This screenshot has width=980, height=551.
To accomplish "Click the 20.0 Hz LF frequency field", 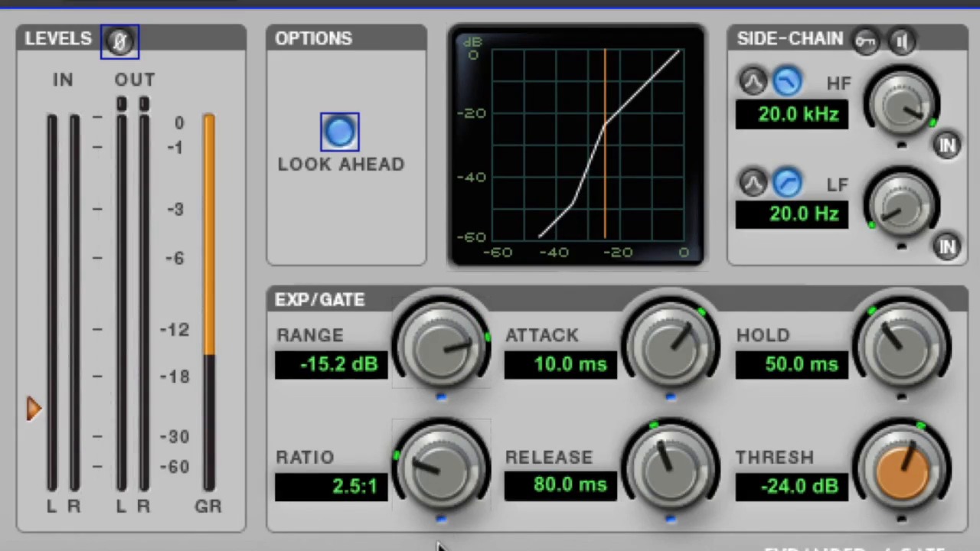I will click(792, 214).
